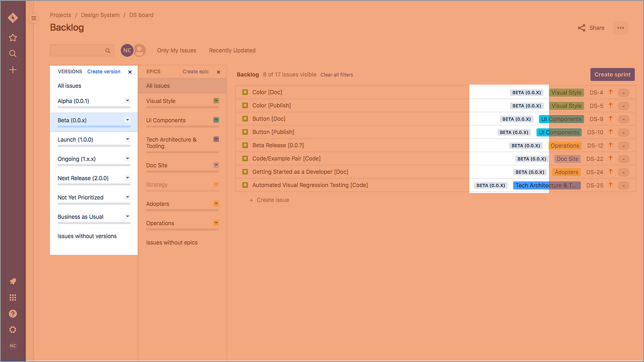The height and width of the screenshot is (362, 644).
Task: Click Visual Style epic tag on DS-5
Action: pyautogui.click(x=566, y=106)
